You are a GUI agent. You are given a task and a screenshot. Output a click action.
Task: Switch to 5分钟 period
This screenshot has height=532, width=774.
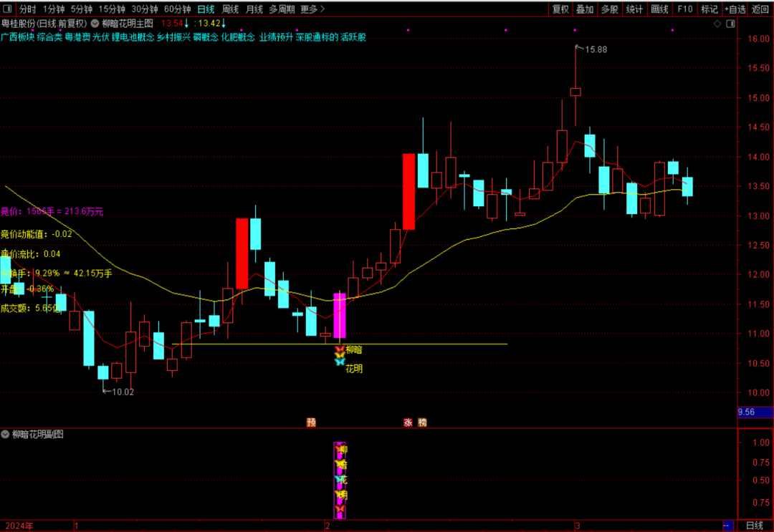click(82, 9)
